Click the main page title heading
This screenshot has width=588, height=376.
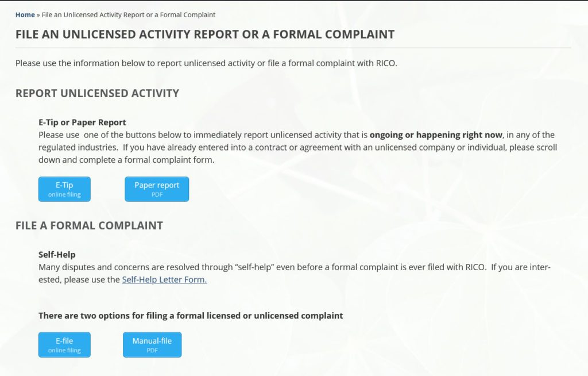click(205, 34)
